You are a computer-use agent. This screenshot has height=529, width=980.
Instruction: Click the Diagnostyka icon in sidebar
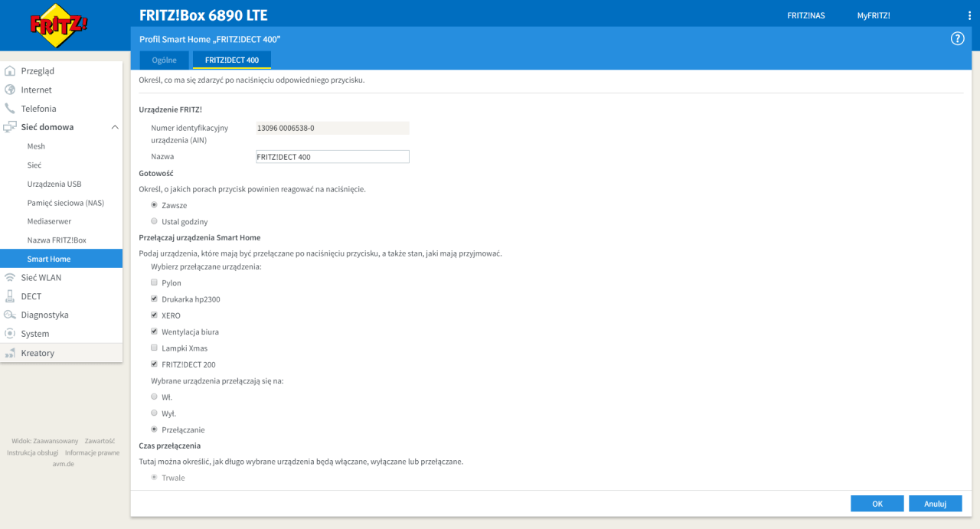coord(10,315)
